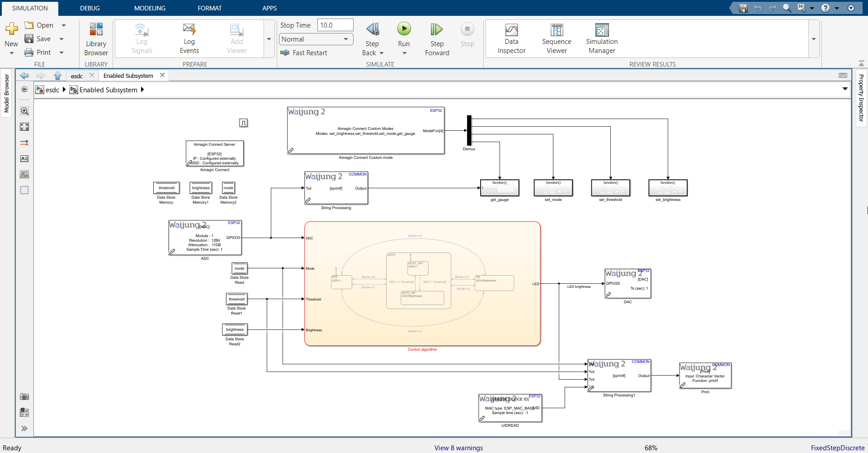The image size is (868, 453).
Task: Expand the Open dropdown arrow
Action: point(64,25)
